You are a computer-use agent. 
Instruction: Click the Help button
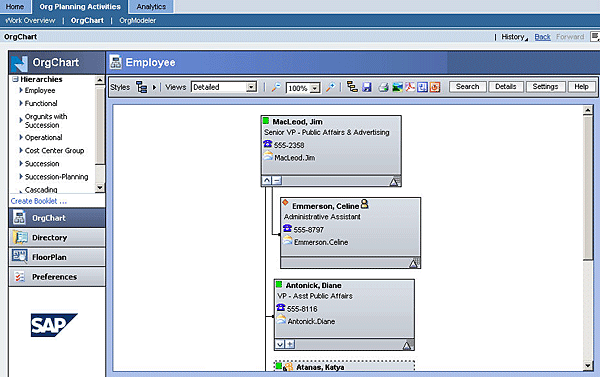pyautogui.click(x=581, y=87)
